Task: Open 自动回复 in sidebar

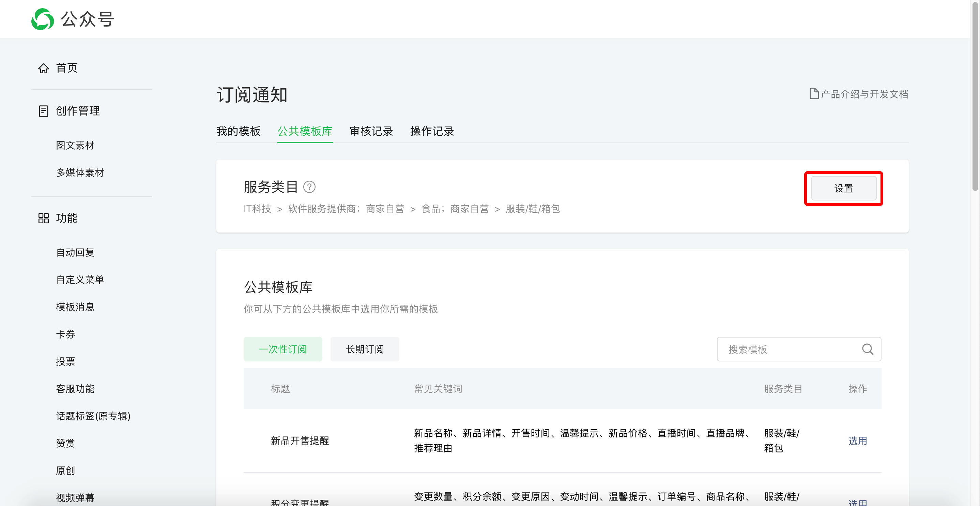Action: coord(75,252)
